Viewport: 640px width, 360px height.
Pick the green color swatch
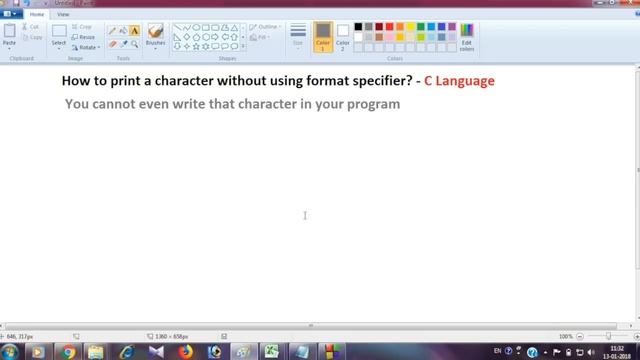[x=421, y=27]
